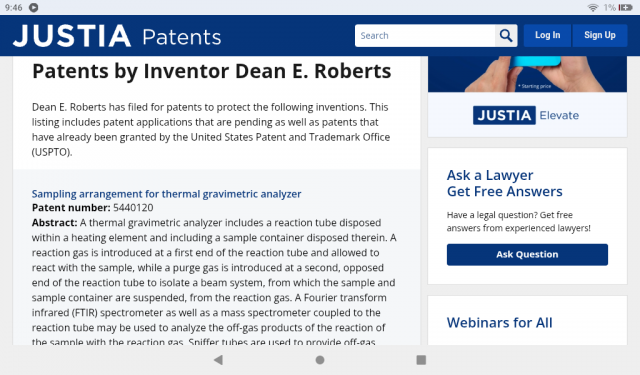Image resolution: width=640 pixels, height=375 pixels.
Task: Click the Sign Up button
Action: pos(600,36)
